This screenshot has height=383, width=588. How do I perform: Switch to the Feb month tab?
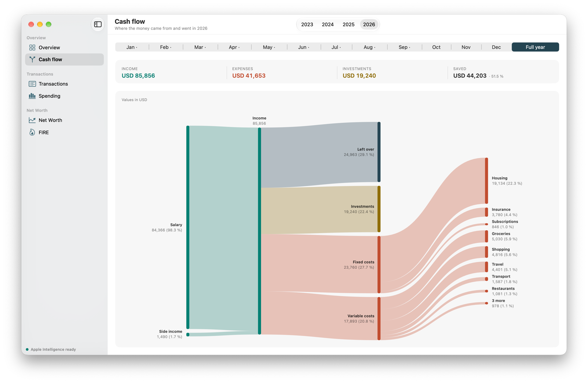(x=166, y=47)
